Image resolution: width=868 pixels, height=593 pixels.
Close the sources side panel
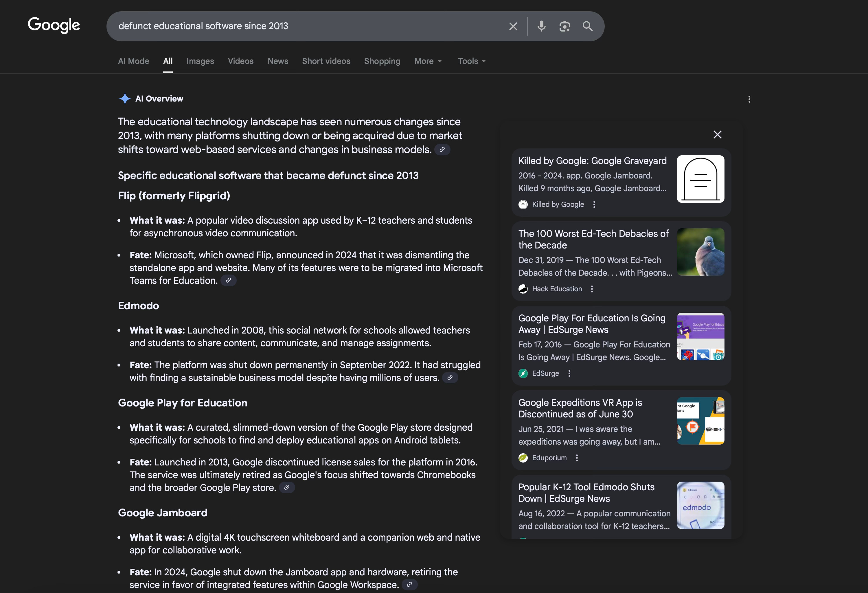[717, 135]
